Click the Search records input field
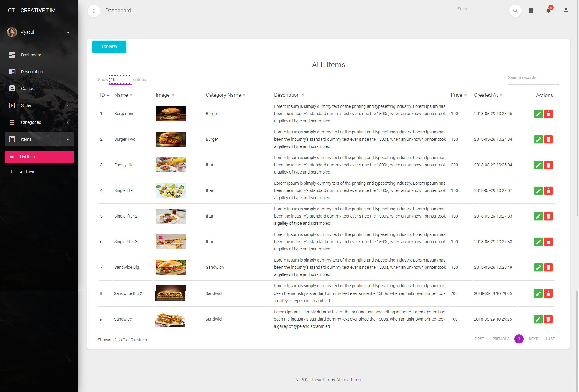This screenshot has width=579, height=392. tap(533, 78)
